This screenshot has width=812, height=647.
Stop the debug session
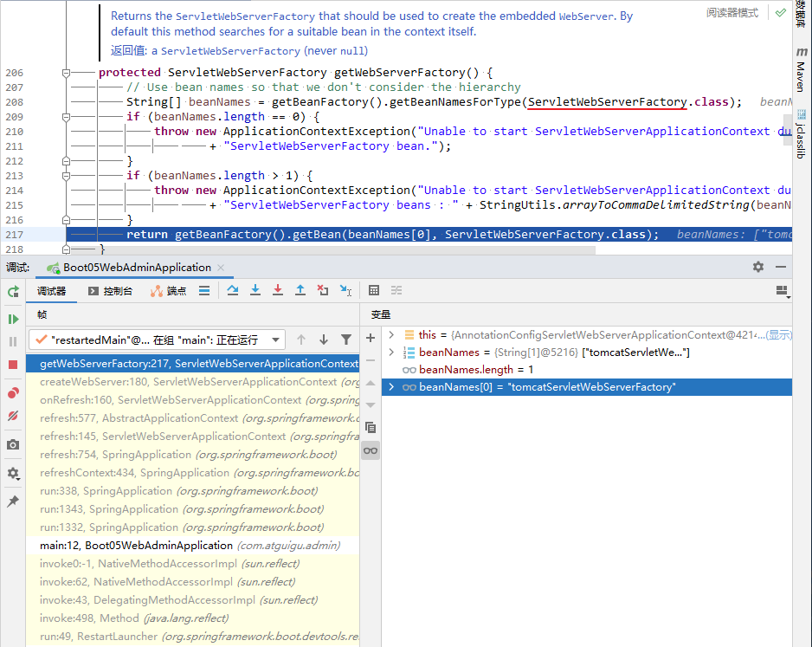(x=14, y=365)
